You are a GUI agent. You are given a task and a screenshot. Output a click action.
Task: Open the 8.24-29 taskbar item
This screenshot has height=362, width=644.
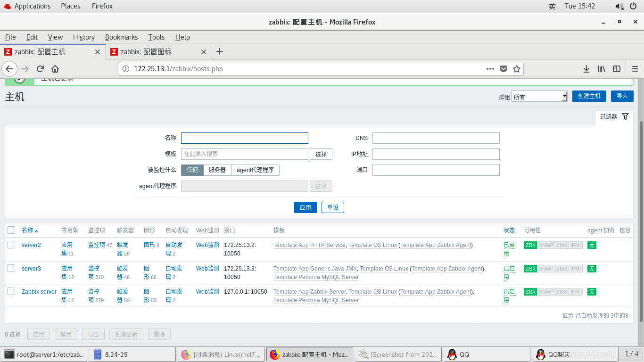click(132, 354)
